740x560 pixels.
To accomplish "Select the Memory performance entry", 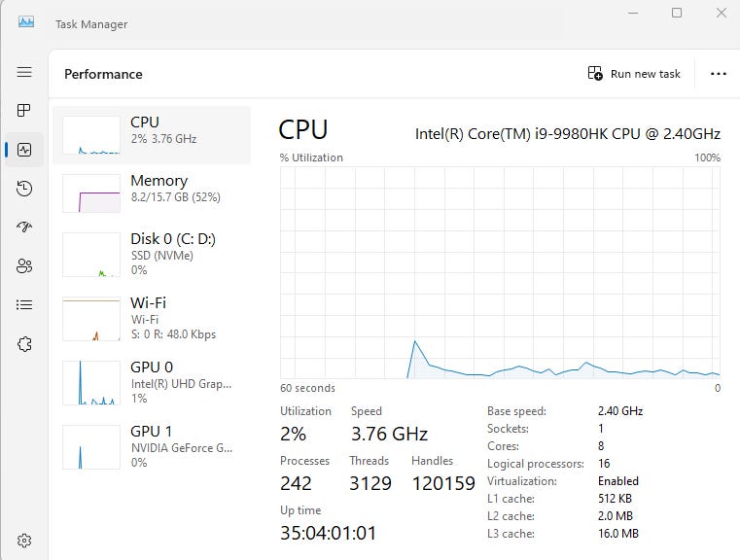I will pyautogui.click(x=152, y=192).
